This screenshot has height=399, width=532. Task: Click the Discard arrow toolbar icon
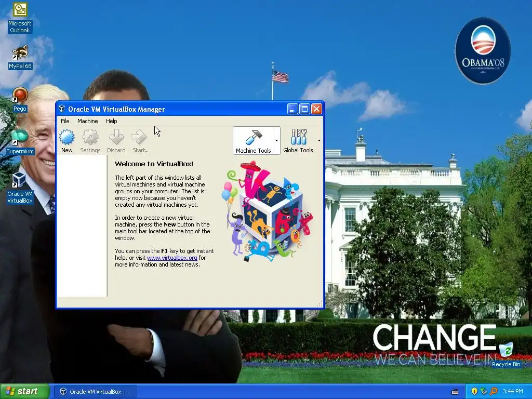tap(116, 137)
